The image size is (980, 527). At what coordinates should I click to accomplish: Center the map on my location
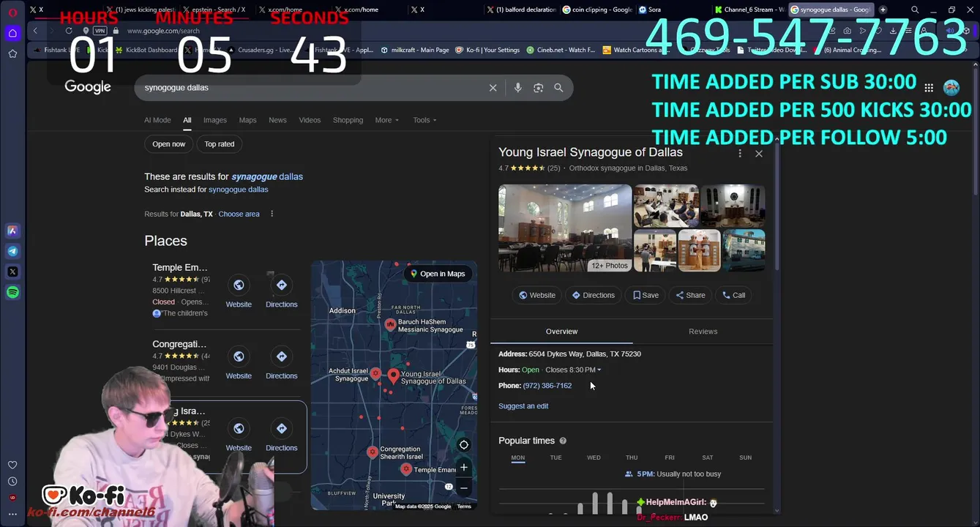464,445
